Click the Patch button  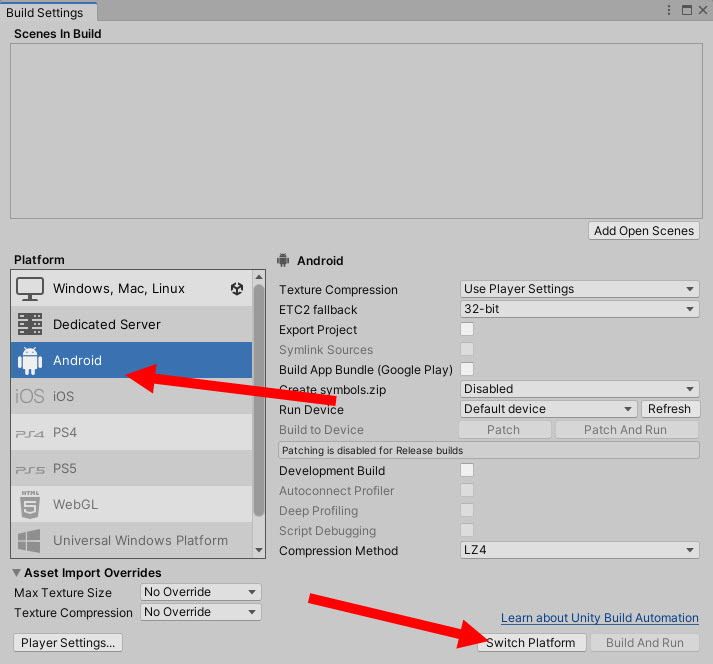(504, 430)
